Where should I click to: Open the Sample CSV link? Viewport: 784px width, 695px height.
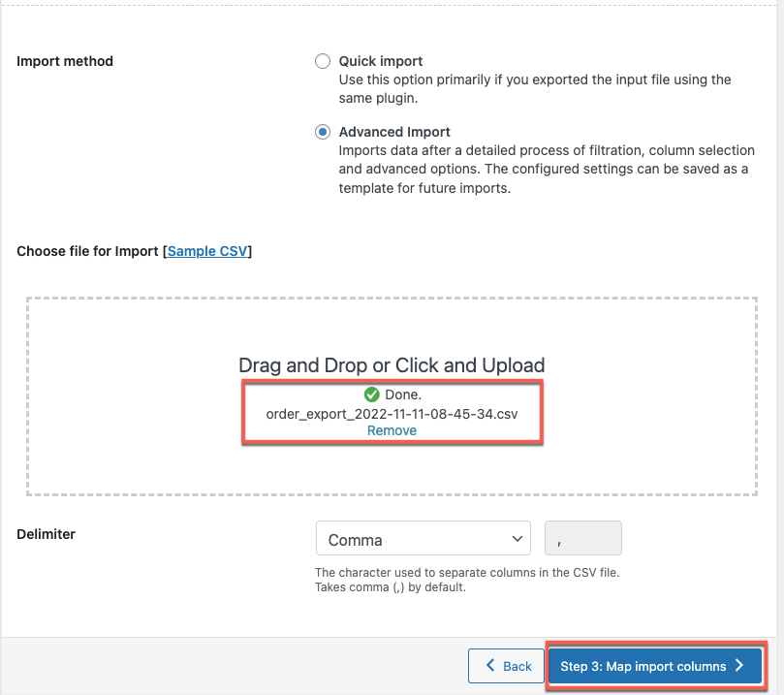point(208,251)
